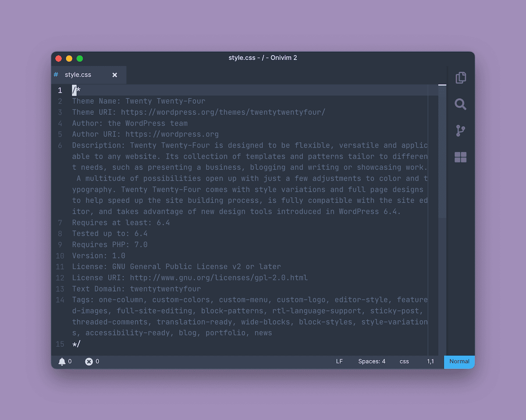This screenshot has width=526, height=420.
Task: Click the file type icon on the style.css tab
Action: pos(56,75)
